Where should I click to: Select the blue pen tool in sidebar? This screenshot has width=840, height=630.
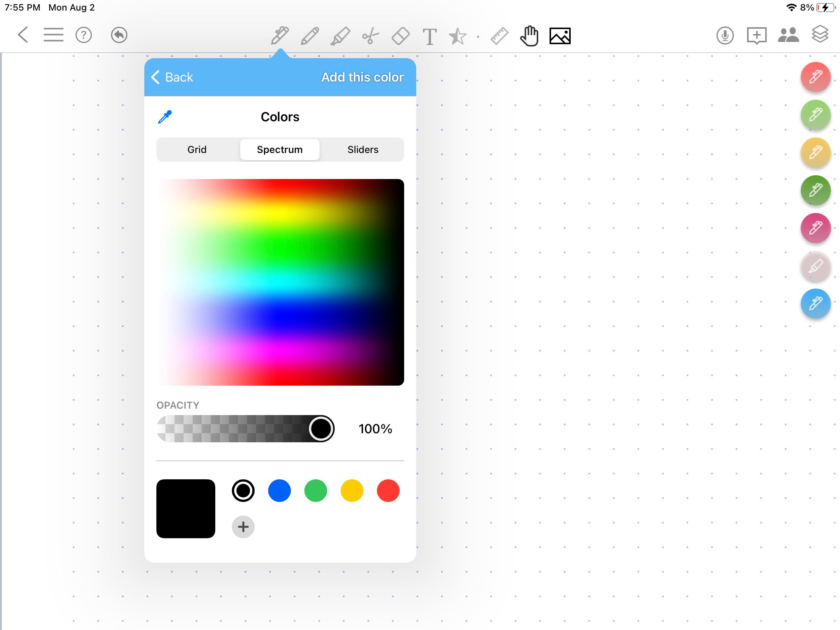pyautogui.click(x=814, y=303)
